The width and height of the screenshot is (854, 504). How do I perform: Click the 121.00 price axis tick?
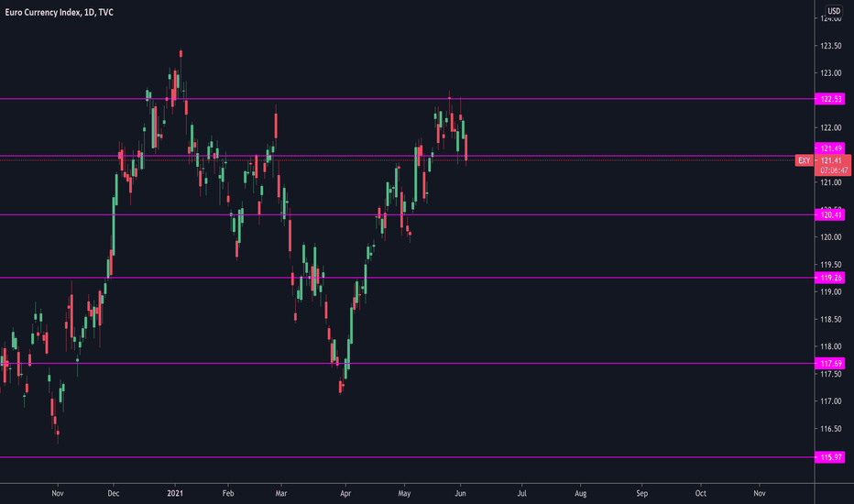coord(831,182)
